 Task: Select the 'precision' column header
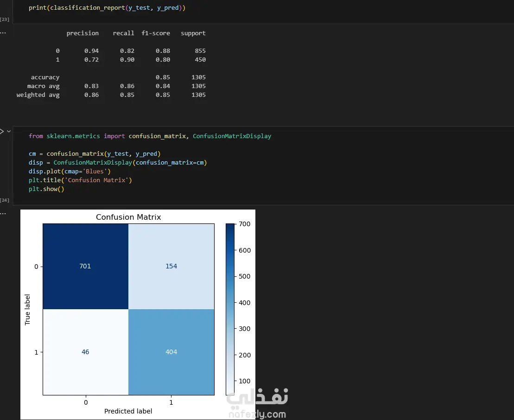[82, 33]
